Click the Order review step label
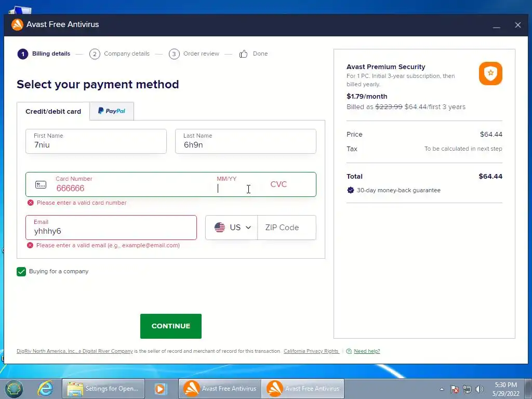The height and width of the screenshot is (399, 532). pos(201,54)
